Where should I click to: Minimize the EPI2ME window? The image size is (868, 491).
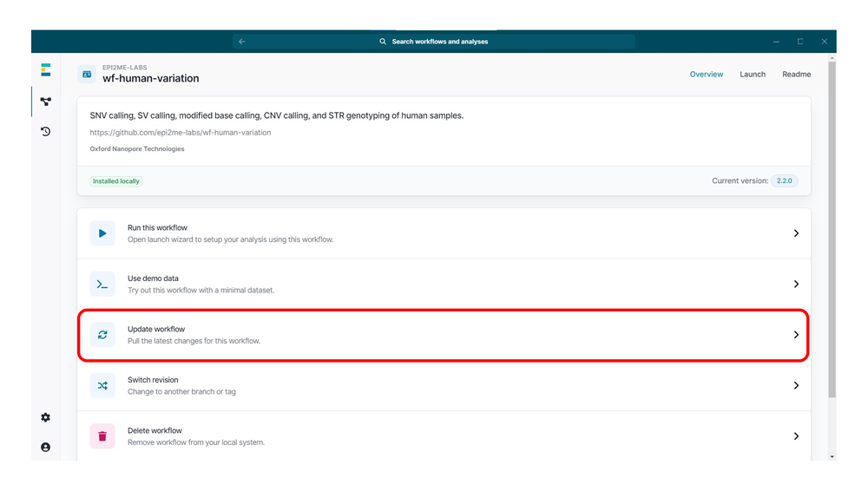(776, 42)
